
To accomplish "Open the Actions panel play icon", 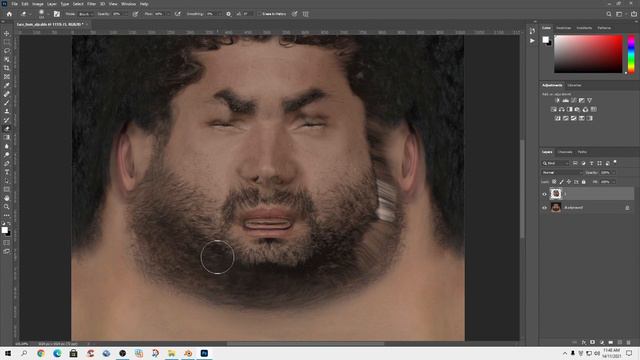I will click(x=532, y=41).
